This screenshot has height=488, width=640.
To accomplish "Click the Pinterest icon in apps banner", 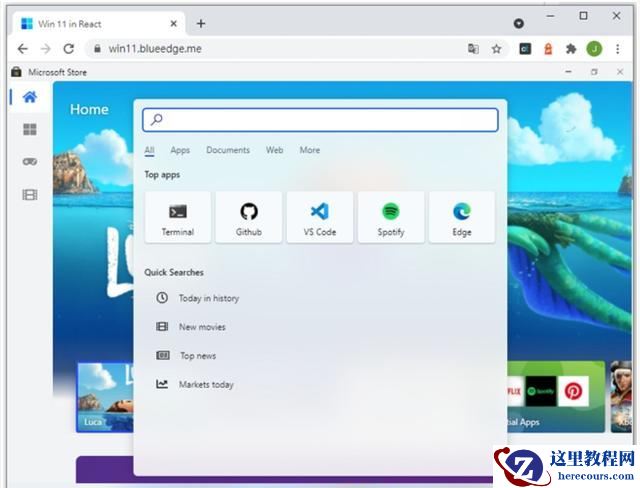I will coord(573,391).
